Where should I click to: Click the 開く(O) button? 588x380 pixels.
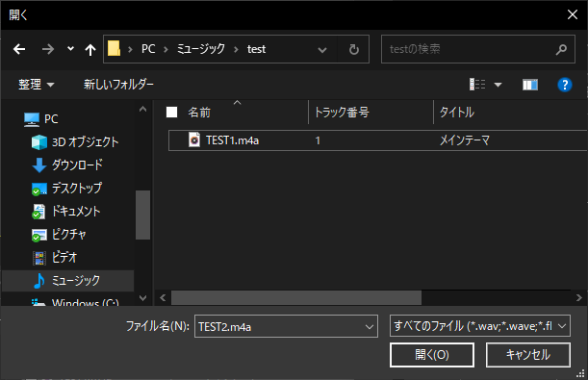[x=432, y=355]
